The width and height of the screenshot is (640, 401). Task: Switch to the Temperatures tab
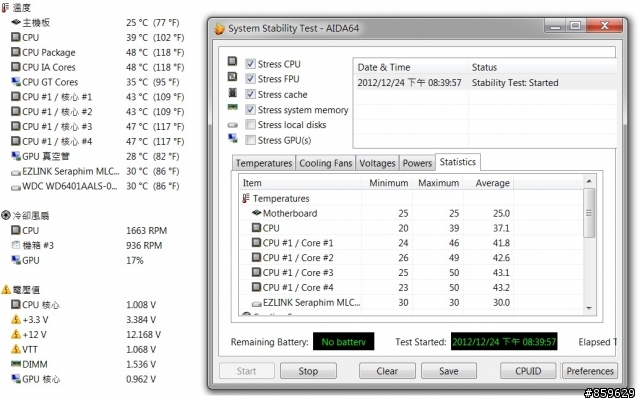[264, 163]
